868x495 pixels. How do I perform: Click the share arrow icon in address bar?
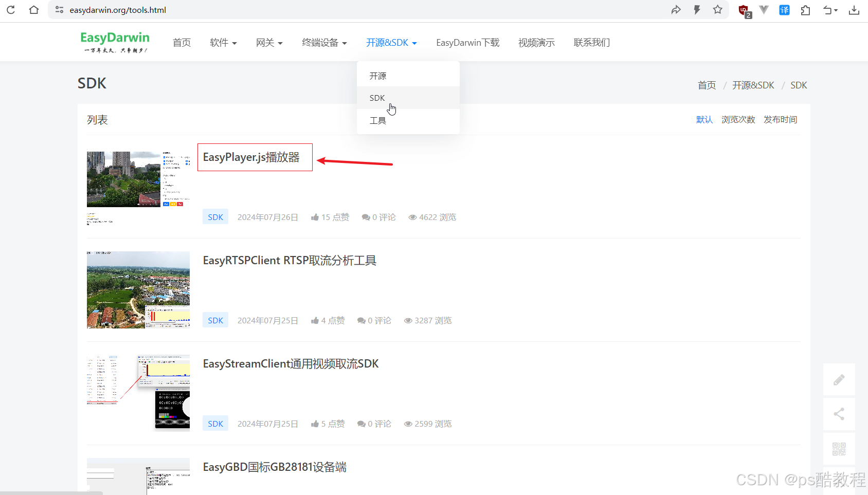point(676,10)
